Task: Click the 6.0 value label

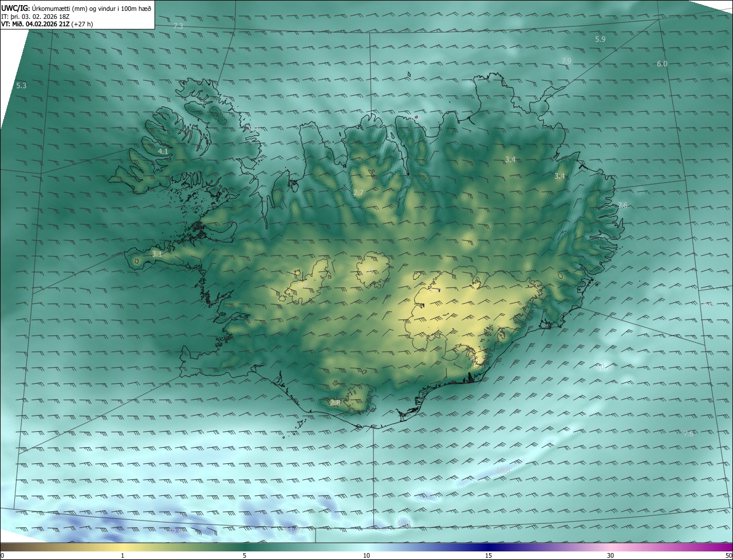Action: pyautogui.click(x=662, y=64)
